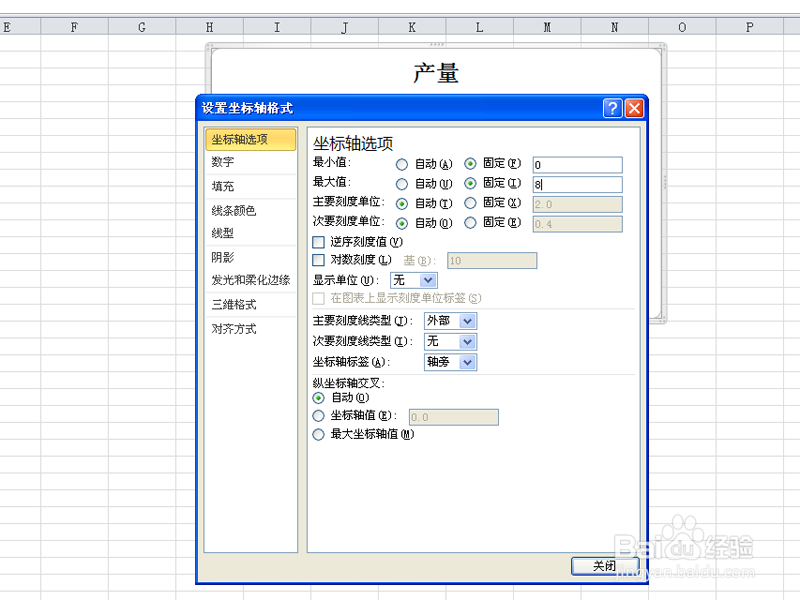
Task: Switch to 对齐方式 category
Action: pos(251,329)
